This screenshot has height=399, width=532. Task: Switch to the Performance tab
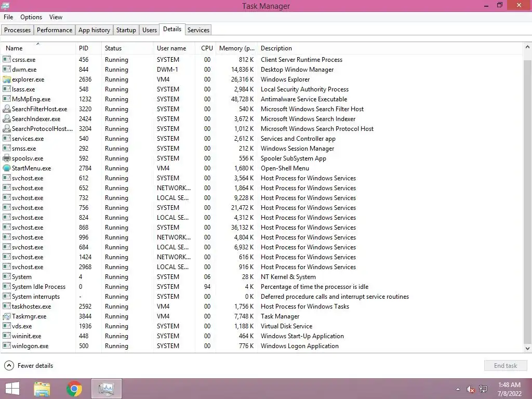pos(54,30)
